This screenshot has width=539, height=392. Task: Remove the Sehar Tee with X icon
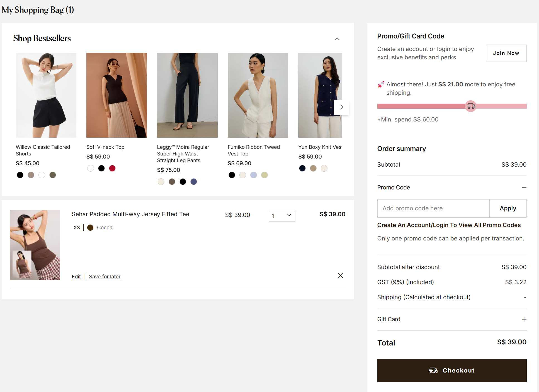point(340,275)
